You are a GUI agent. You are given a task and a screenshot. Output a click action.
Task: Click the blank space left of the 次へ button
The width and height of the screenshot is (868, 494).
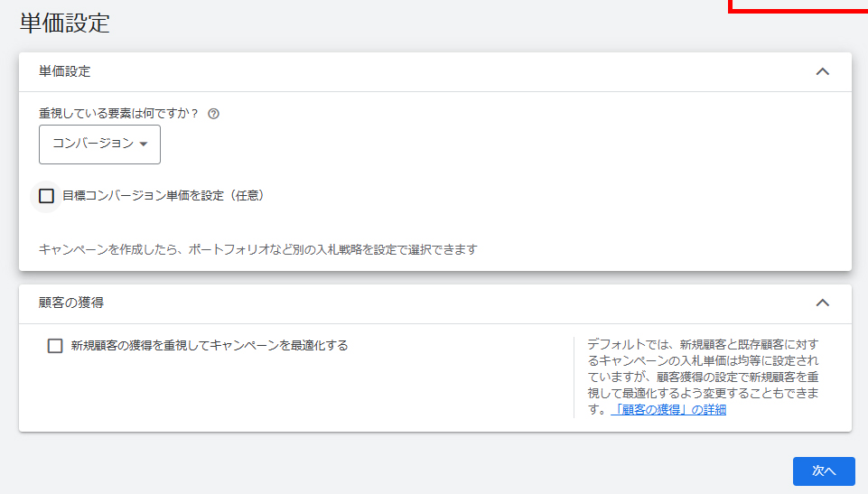(542, 471)
